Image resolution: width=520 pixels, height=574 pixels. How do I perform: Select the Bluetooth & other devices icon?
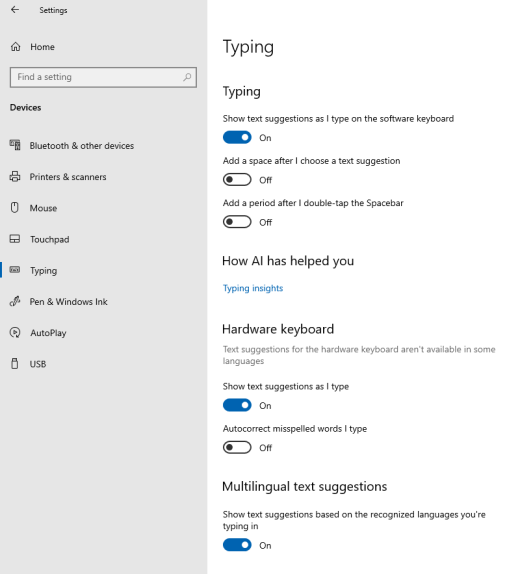point(15,145)
